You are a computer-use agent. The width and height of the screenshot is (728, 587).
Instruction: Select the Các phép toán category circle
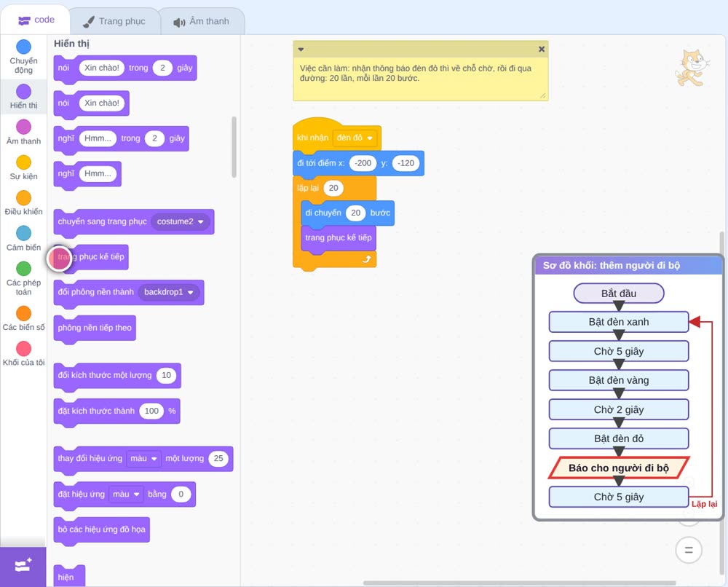[x=24, y=269]
